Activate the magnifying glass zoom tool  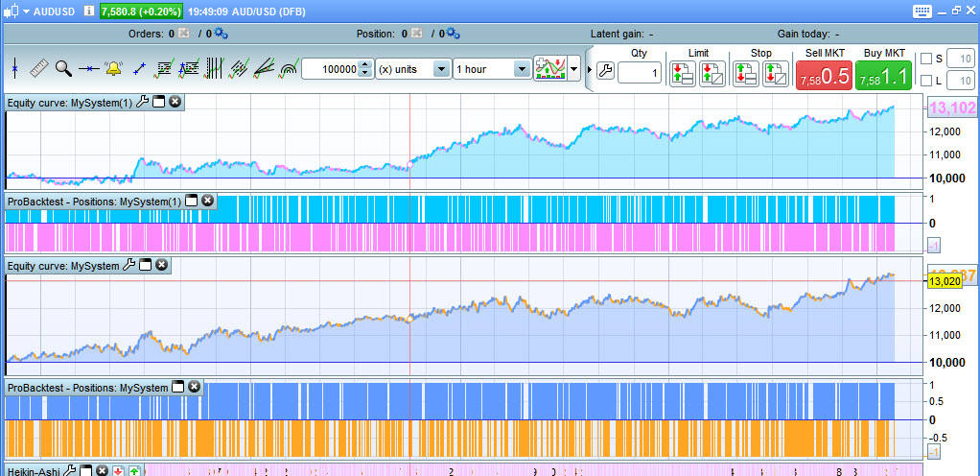coord(63,68)
